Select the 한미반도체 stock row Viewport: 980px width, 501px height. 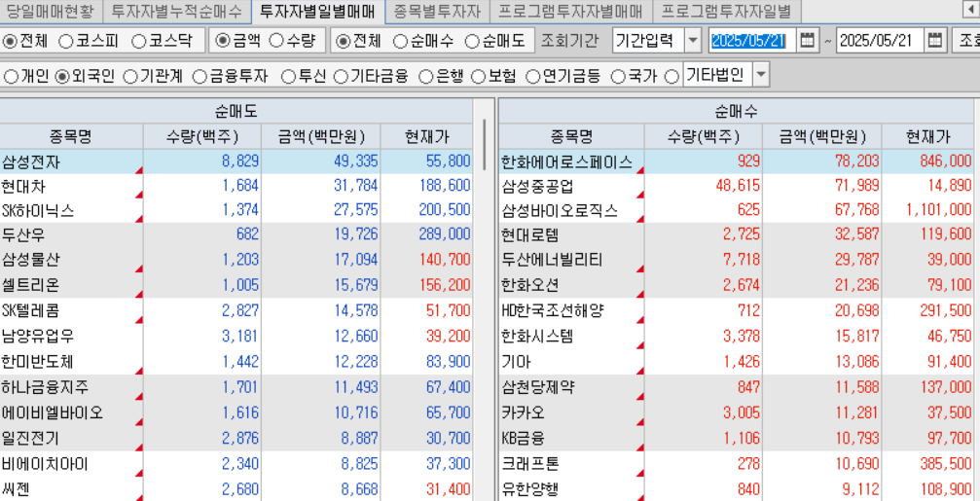point(236,362)
